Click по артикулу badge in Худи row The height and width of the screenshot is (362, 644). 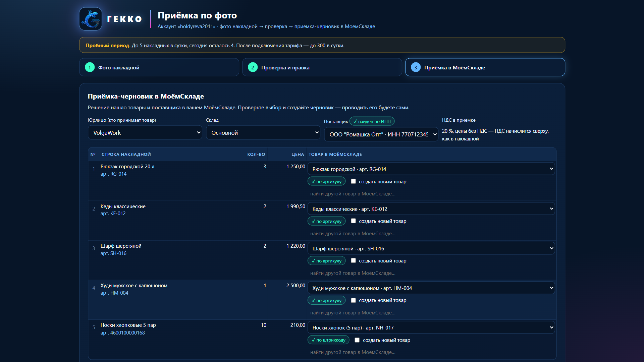[x=326, y=300]
